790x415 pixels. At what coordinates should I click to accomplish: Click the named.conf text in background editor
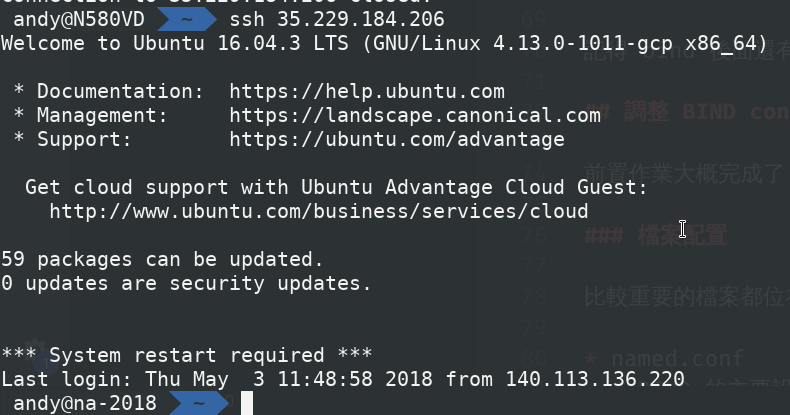677,358
